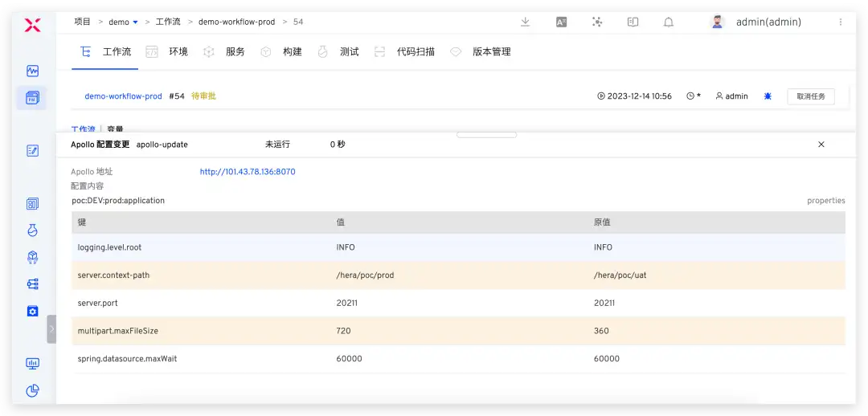Expand the sidebar with arrow handle
This screenshot has height=416, width=868.
point(51,329)
